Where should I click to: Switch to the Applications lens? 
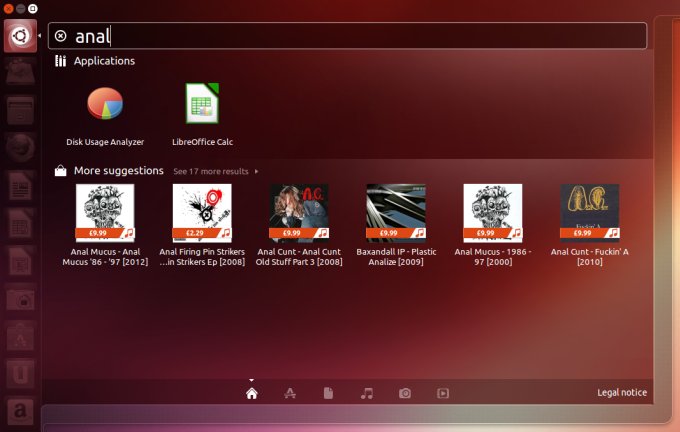[x=290, y=393]
